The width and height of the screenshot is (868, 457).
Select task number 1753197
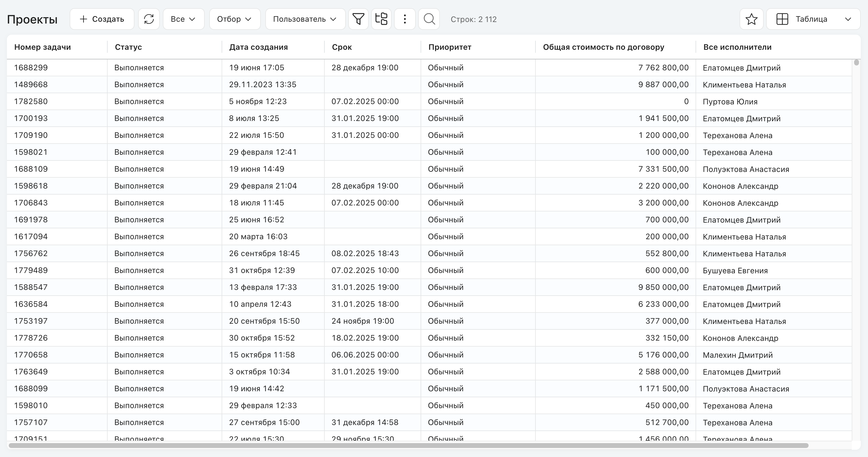[x=31, y=321]
